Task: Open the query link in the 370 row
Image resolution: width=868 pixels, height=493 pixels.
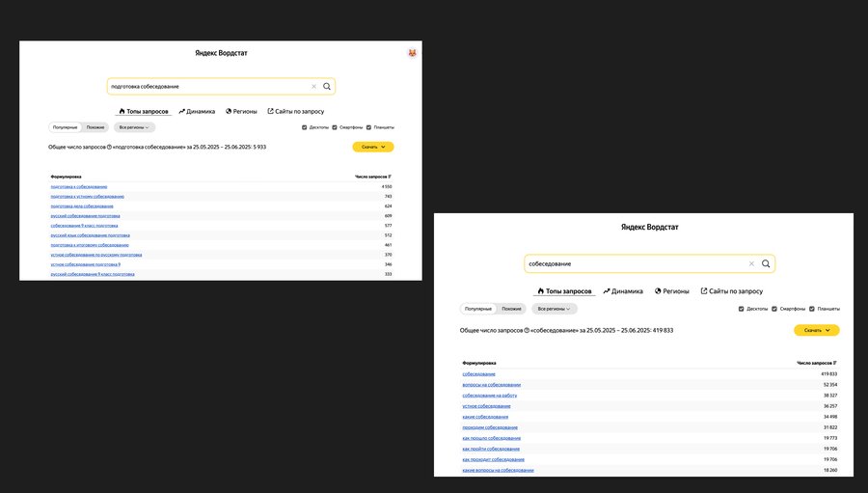Action: [x=96, y=256]
